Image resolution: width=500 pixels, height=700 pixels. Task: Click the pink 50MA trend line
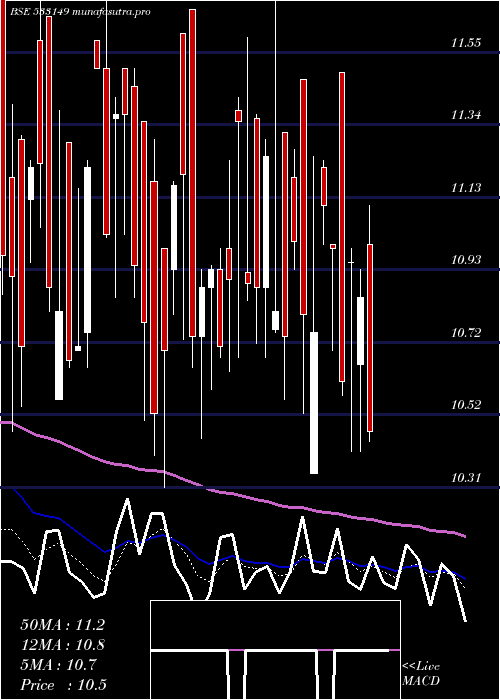pos(232,493)
